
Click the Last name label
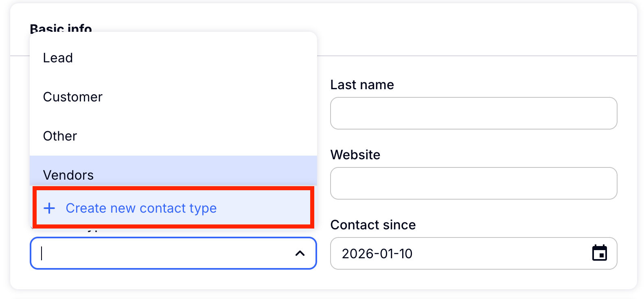(362, 85)
